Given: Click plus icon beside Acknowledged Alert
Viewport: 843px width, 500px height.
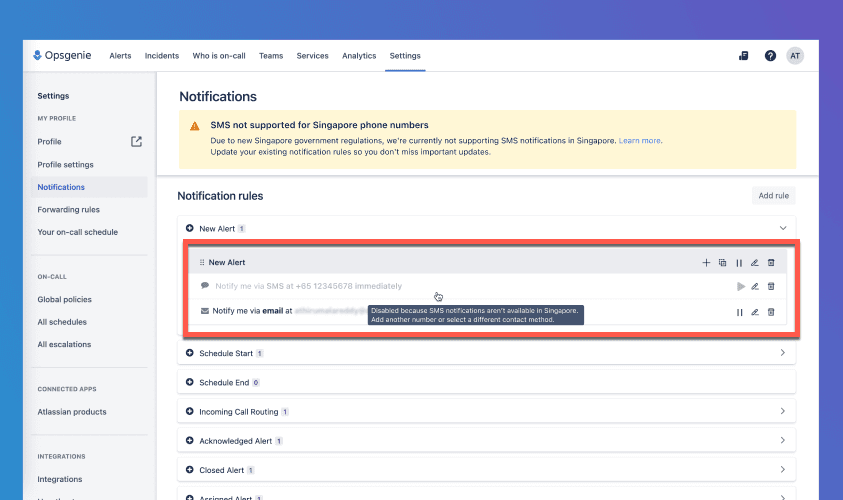Looking at the screenshot, I should (189, 440).
